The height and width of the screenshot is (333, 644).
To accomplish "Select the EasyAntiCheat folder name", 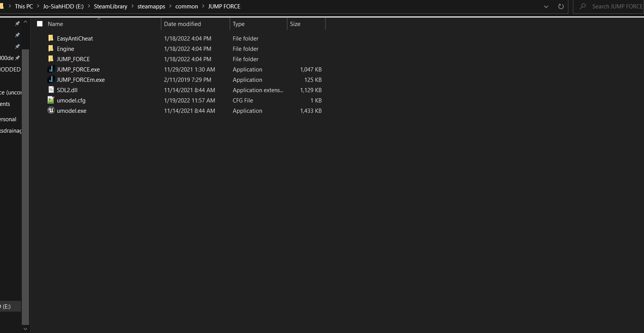I will 75,38.
